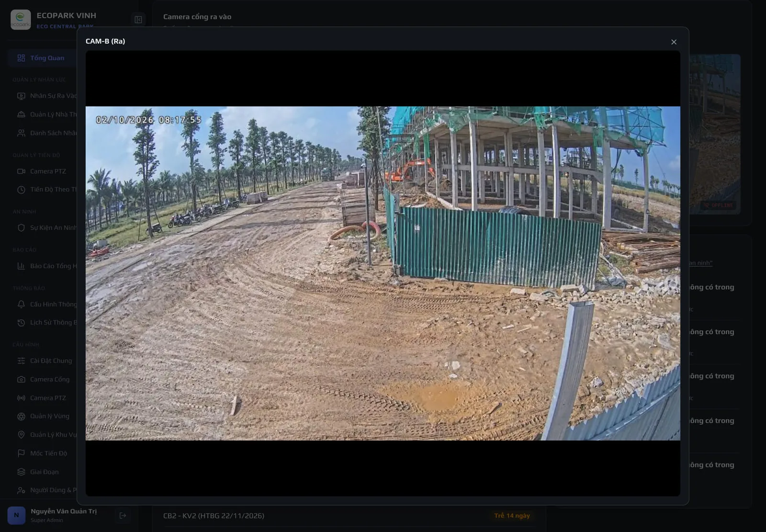This screenshot has height=532, width=766.
Task: Open Cài Đặt Chung menu item
Action: click(42, 361)
